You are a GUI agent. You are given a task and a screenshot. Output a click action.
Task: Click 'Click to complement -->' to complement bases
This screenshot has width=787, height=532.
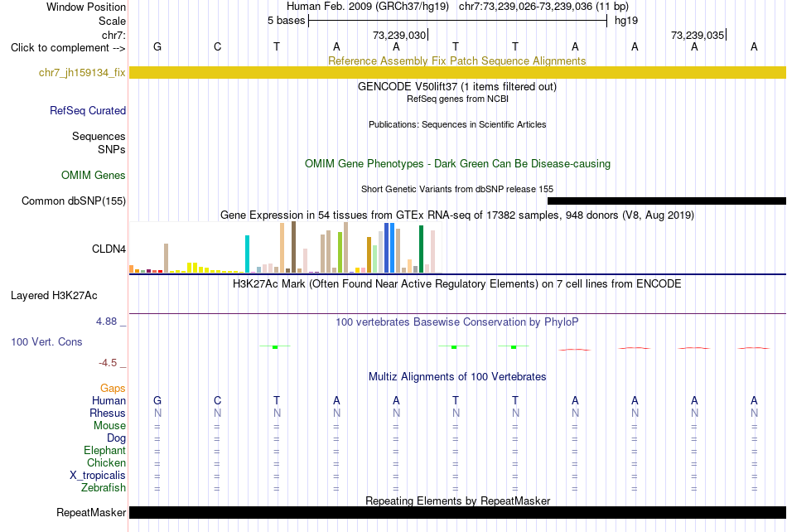68,48
